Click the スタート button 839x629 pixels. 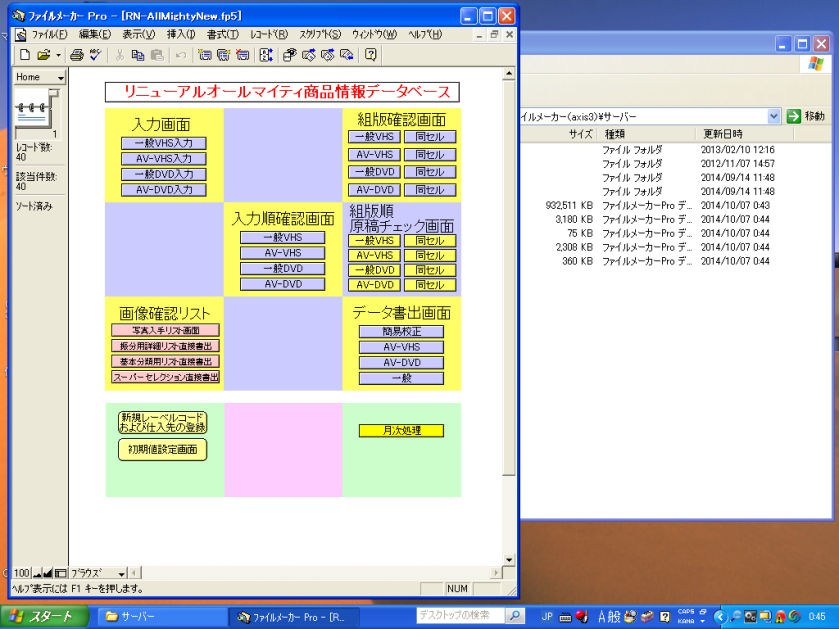pos(45,617)
